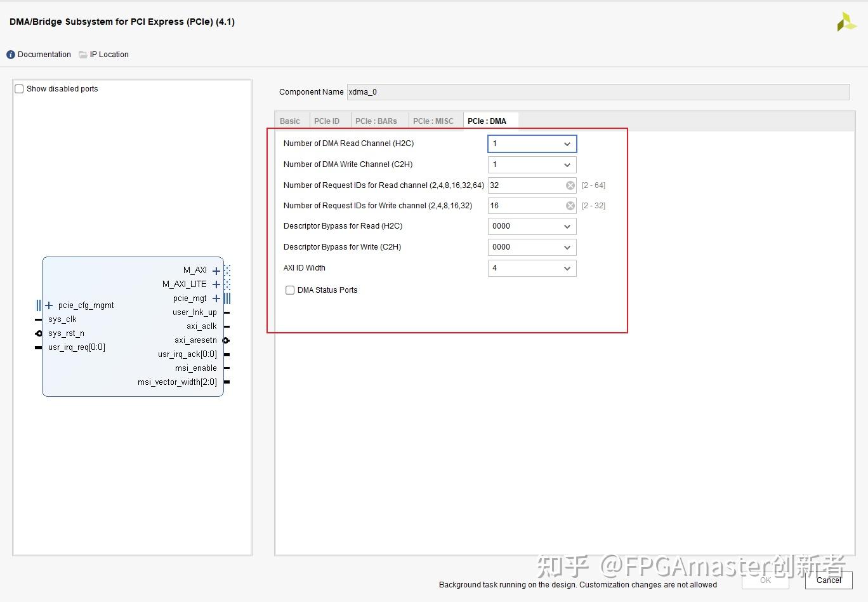The height and width of the screenshot is (602, 868).
Task: Clear the Write channel Request IDs value
Action: (570, 205)
